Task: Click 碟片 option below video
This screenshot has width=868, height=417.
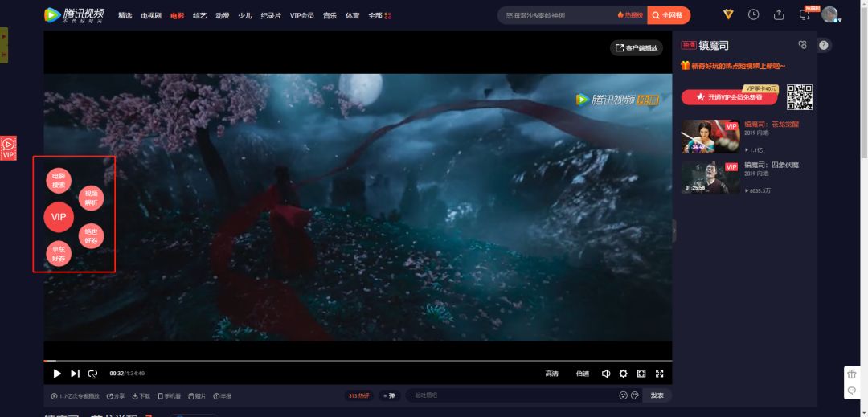Action: tap(197, 396)
